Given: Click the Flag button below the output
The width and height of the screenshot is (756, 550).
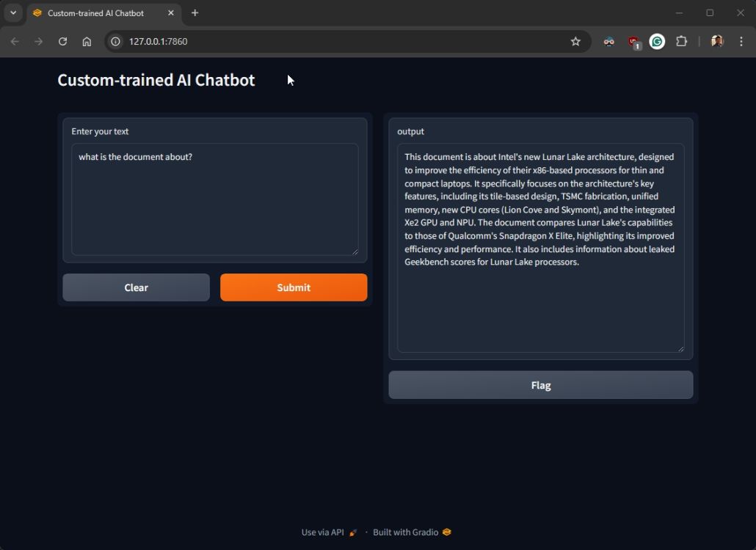Looking at the screenshot, I should [540, 384].
